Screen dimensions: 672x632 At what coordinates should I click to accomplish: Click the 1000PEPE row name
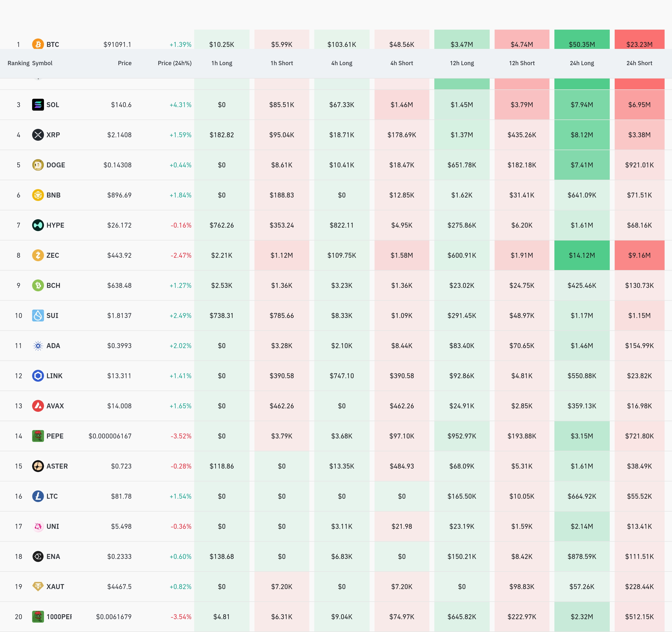click(x=59, y=617)
